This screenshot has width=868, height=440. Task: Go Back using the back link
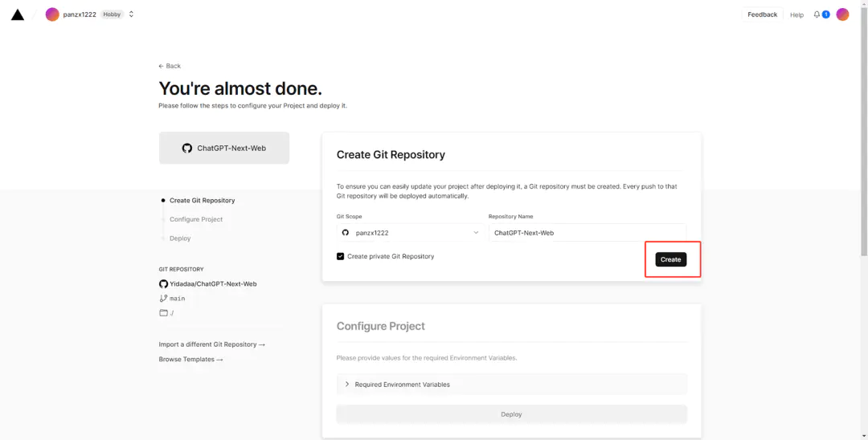[170, 66]
